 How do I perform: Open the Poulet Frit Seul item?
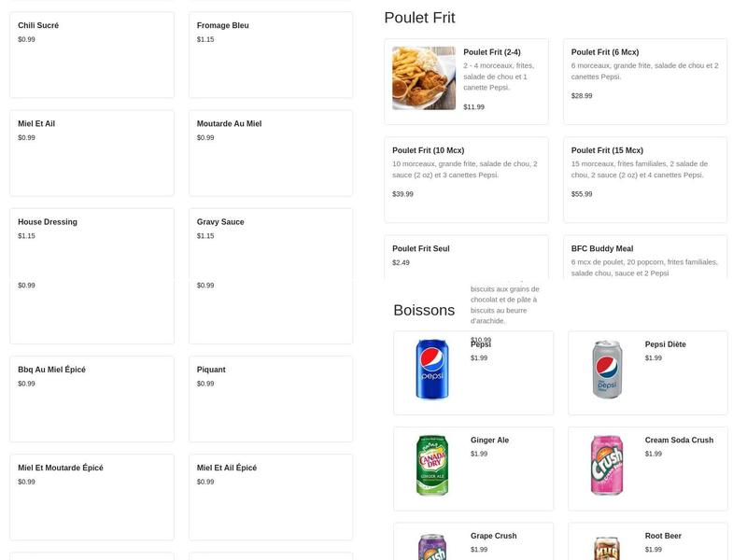[x=466, y=257]
